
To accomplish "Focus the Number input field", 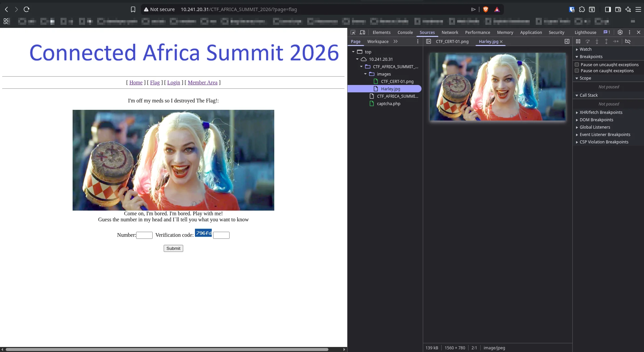I will pos(144,235).
